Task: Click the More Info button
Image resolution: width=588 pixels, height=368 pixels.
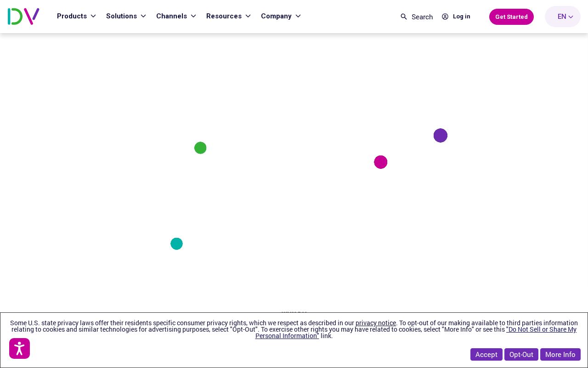Action: 560,354
